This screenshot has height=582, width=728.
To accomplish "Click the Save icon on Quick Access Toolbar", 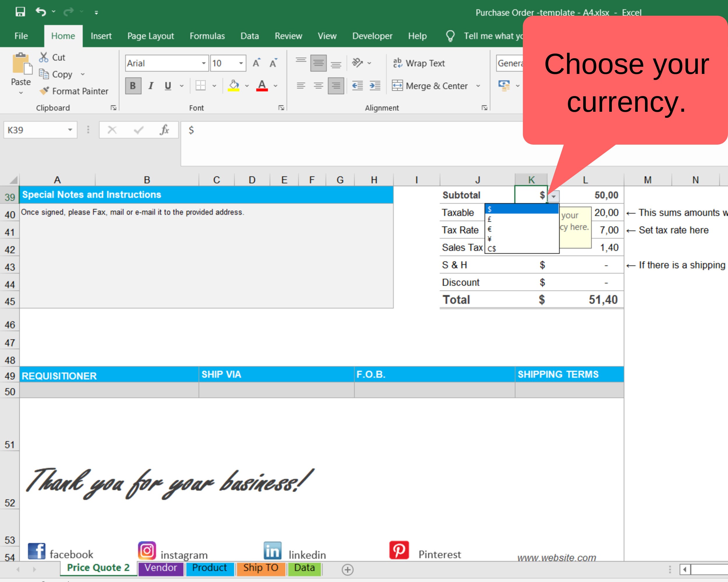I will [x=20, y=12].
